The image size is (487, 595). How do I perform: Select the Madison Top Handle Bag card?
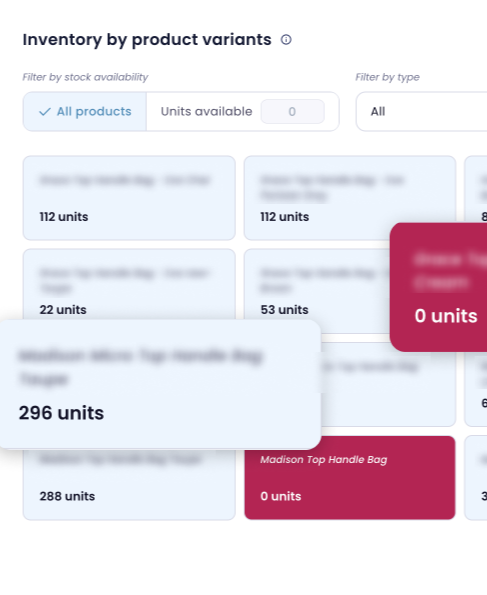pos(350,478)
